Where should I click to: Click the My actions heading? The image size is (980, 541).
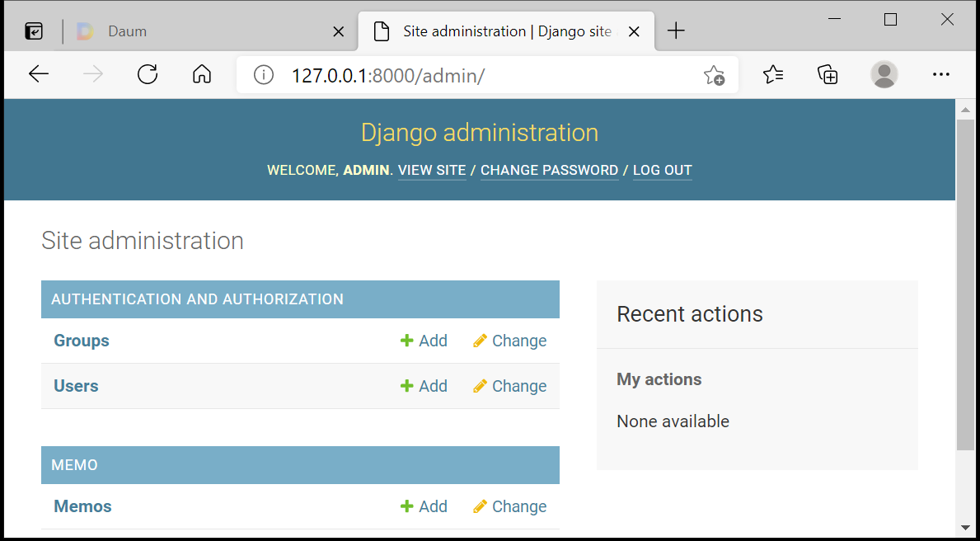659,379
